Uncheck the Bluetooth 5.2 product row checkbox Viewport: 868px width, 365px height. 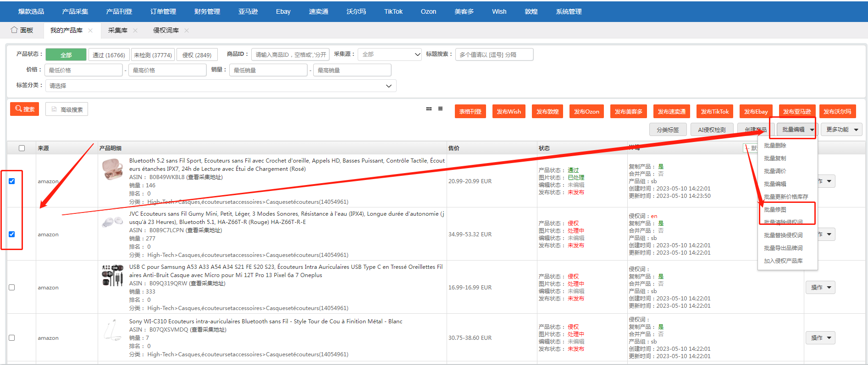(x=12, y=181)
